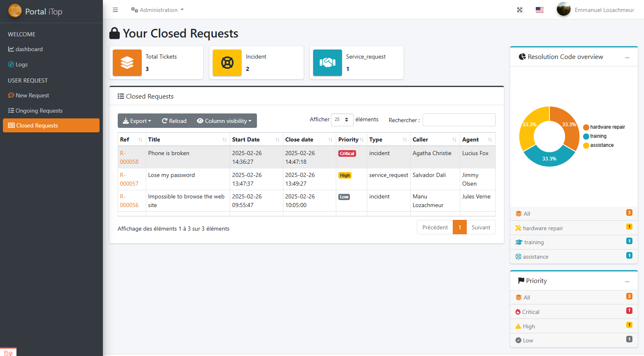Click the teal Service_request handshake icon
644x356 pixels.
pyautogui.click(x=327, y=63)
